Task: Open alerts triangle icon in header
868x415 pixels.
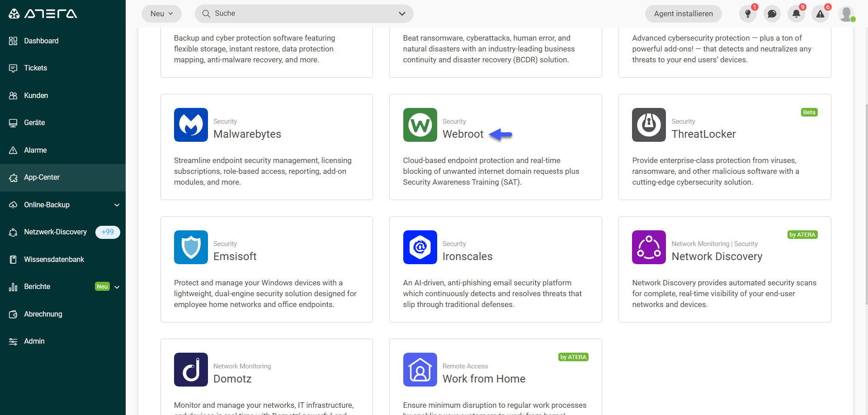Action: pyautogui.click(x=820, y=14)
